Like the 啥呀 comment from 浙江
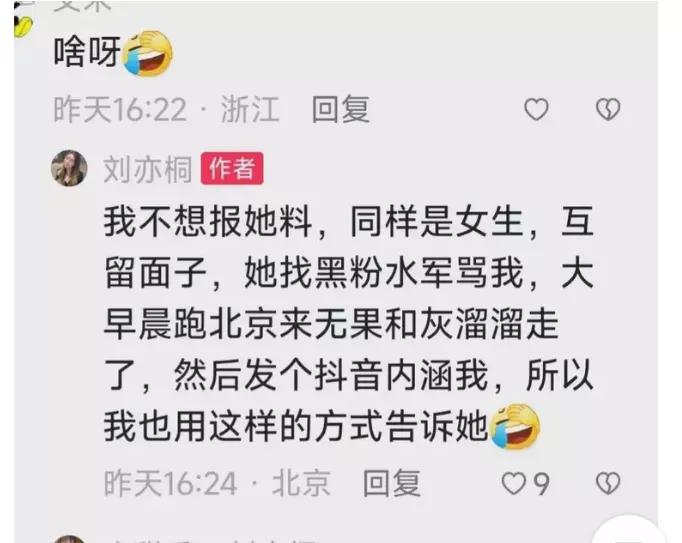The height and width of the screenshot is (543, 682). tap(536, 109)
